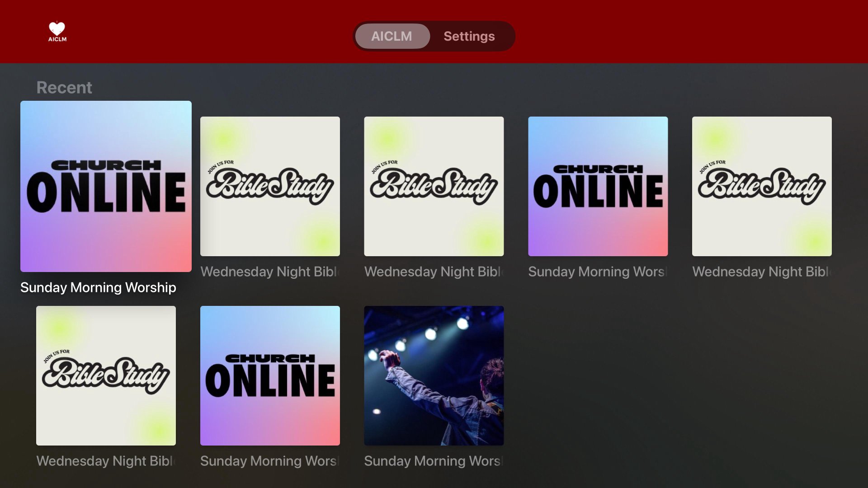This screenshot has height=488, width=868.
Task: Click the Recent section heading
Action: click(64, 87)
